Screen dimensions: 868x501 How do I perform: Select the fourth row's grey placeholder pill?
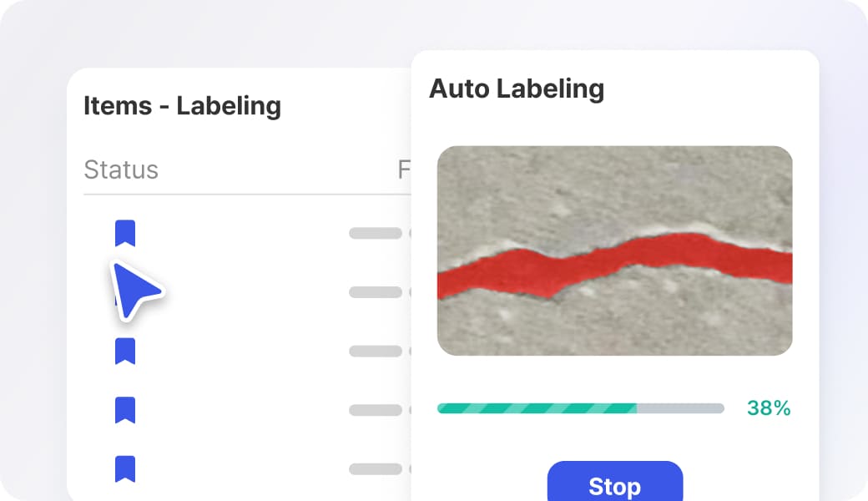[x=376, y=410]
